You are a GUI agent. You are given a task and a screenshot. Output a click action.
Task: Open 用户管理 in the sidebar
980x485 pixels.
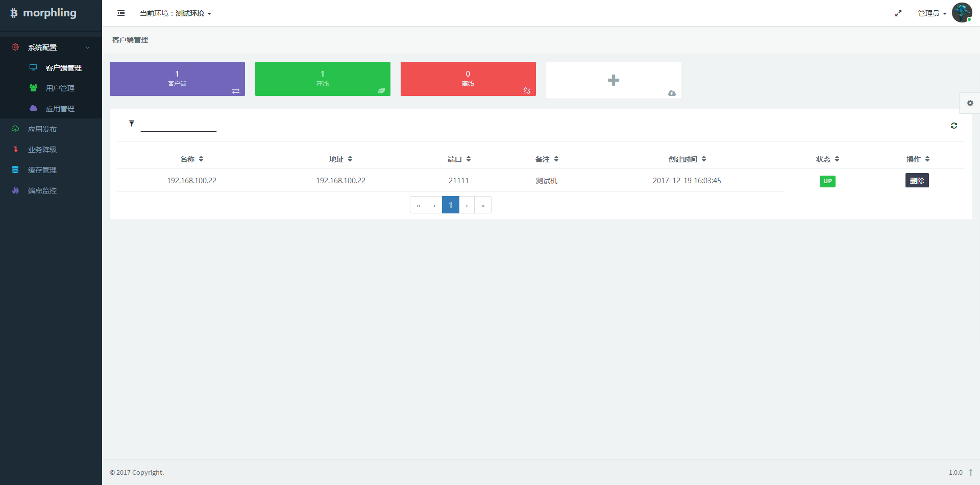pyautogui.click(x=60, y=88)
